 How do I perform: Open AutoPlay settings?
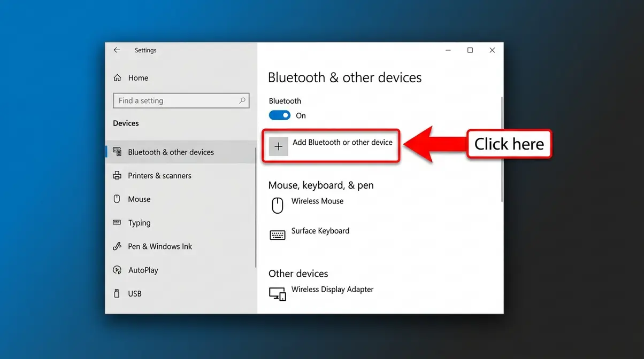point(181,270)
